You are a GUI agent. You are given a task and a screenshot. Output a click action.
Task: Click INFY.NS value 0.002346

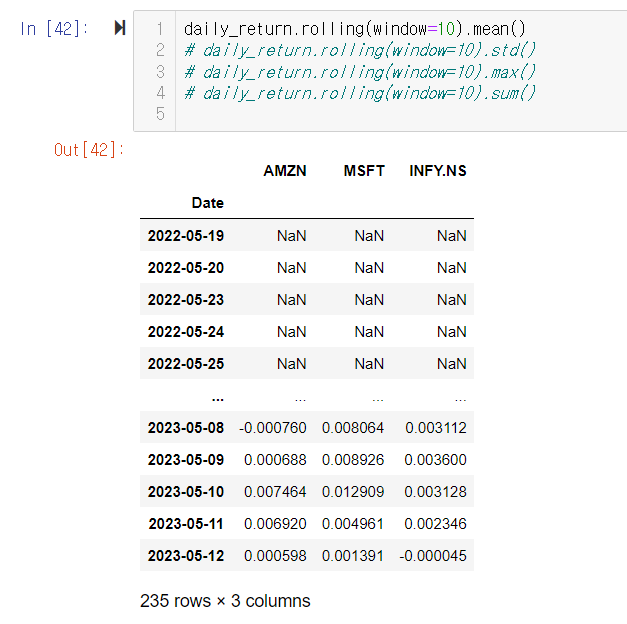click(x=435, y=524)
